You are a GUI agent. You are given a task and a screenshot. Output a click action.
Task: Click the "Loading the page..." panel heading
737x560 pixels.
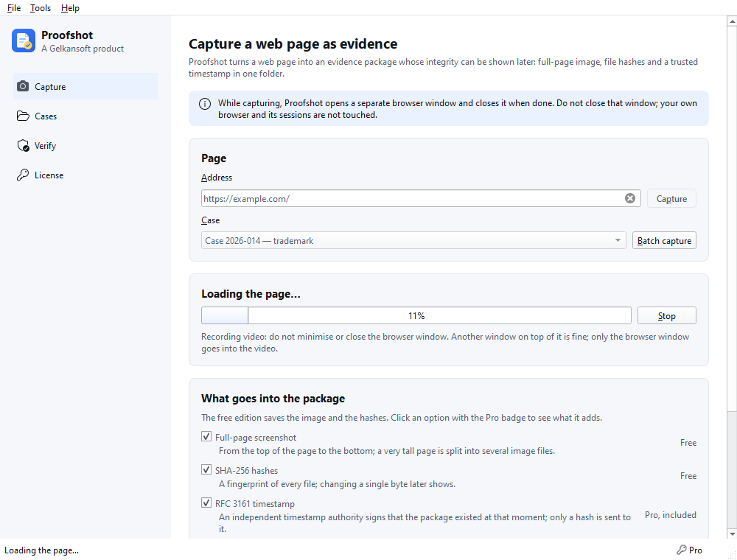[251, 294]
